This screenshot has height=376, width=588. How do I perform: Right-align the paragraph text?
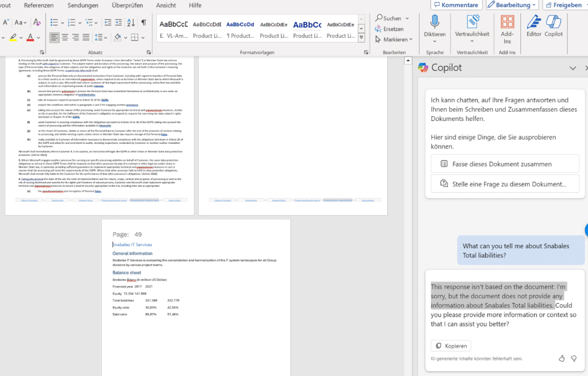[x=76, y=37]
